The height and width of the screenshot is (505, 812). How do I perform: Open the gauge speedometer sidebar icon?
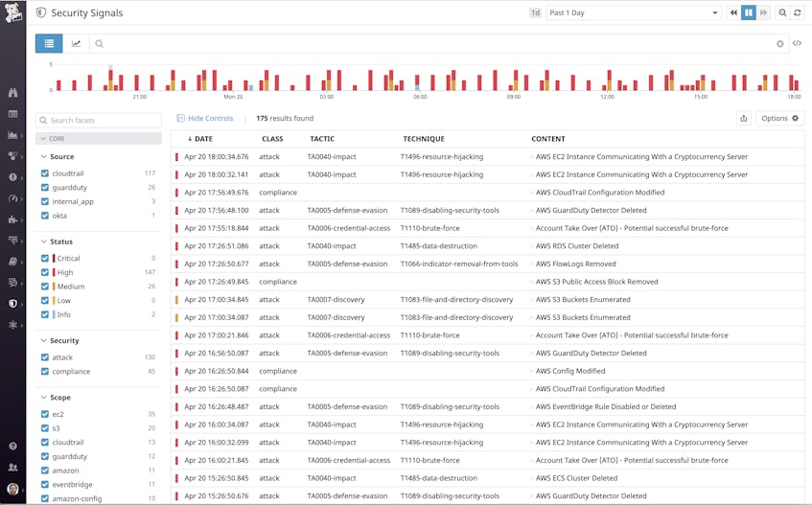pos(13,198)
